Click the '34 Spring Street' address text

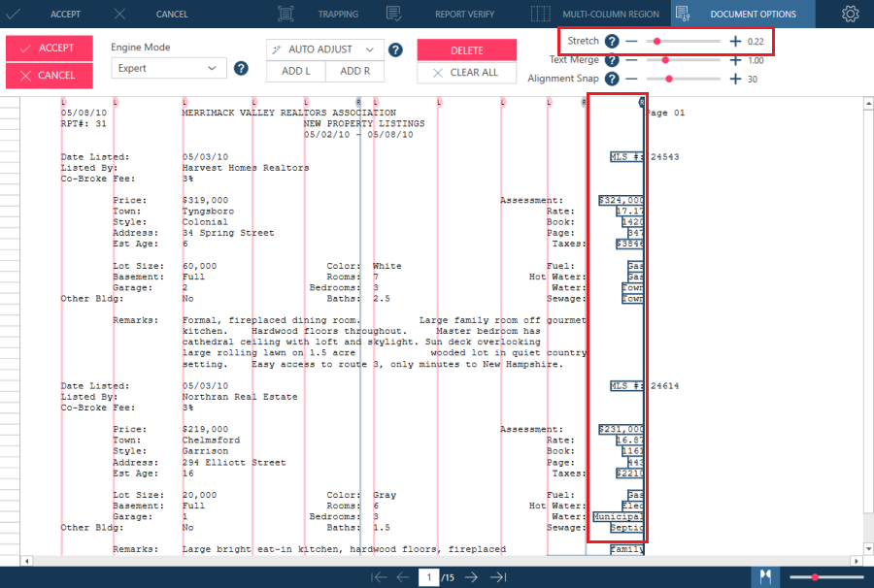click(228, 233)
